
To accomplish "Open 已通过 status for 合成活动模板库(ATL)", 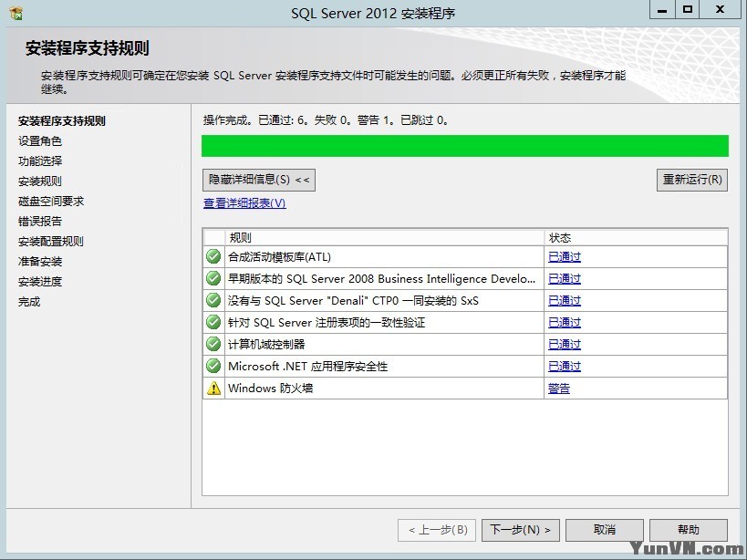I will point(565,257).
